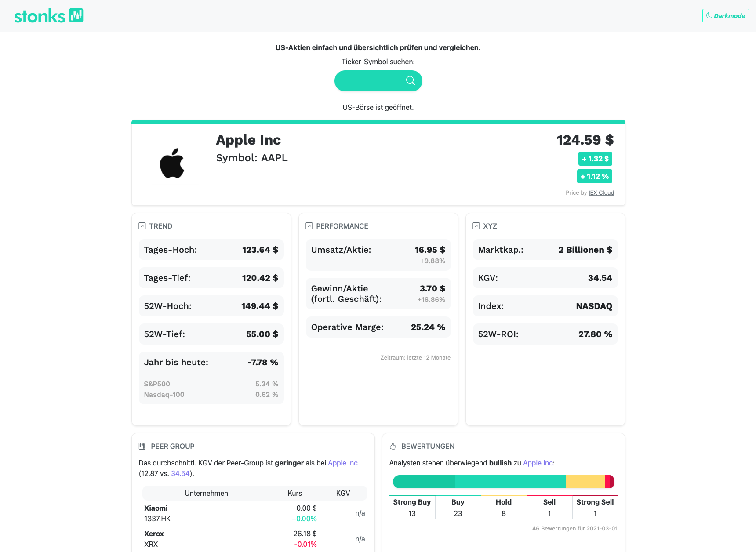Click the Tages-Hoch 123.64 $ row
Viewport: 756px width, 552px height.
tap(211, 250)
